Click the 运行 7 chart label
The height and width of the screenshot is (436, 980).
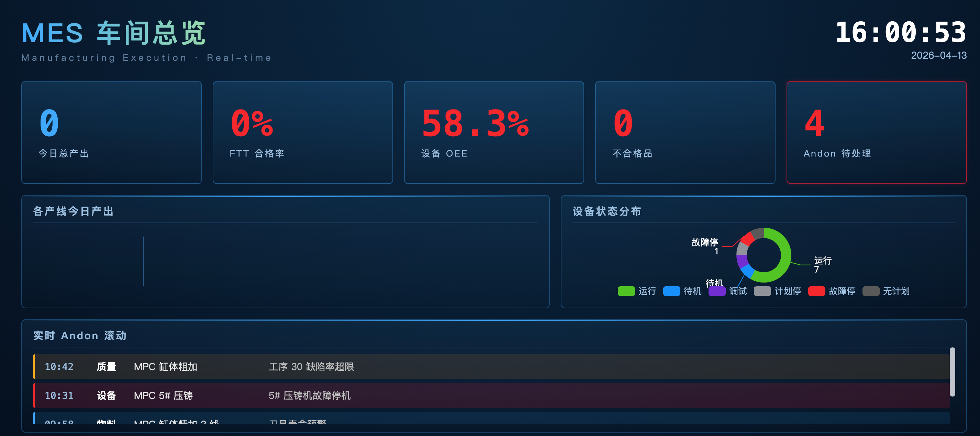point(823,265)
